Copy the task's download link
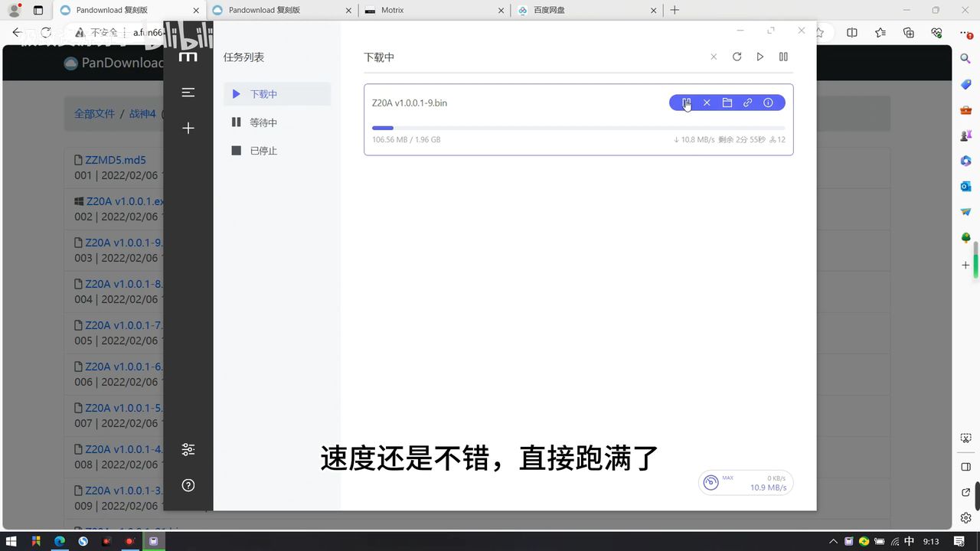Viewport: 980px width, 551px height. pyautogui.click(x=748, y=103)
